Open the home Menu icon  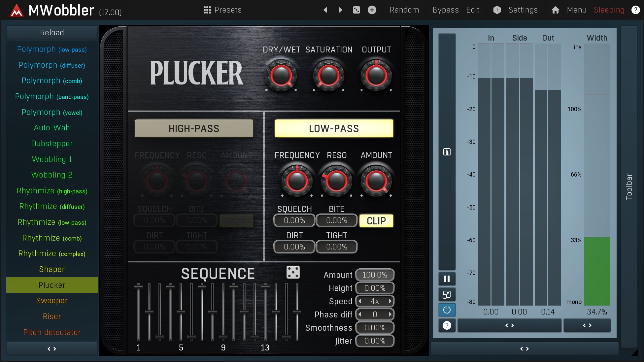(x=555, y=10)
